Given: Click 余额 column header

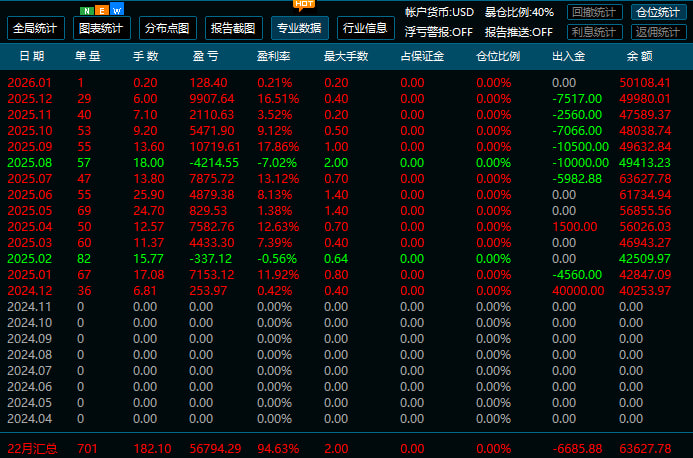Looking at the screenshot, I should click(x=640, y=56).
